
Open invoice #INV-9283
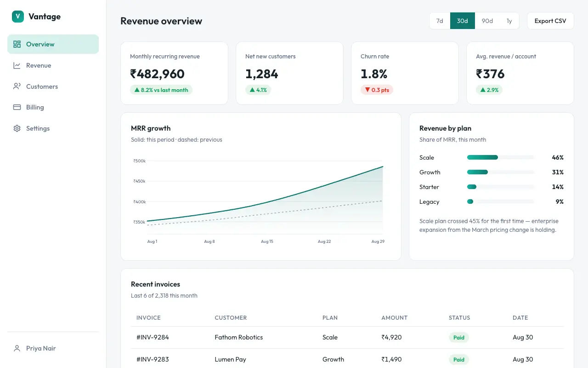click(153, 359)
